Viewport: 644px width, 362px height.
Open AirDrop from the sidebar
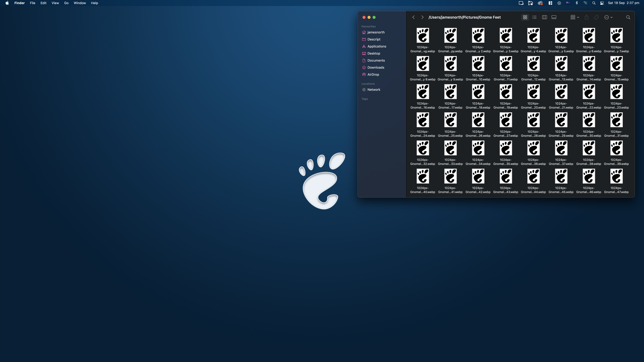pos(373,74)
